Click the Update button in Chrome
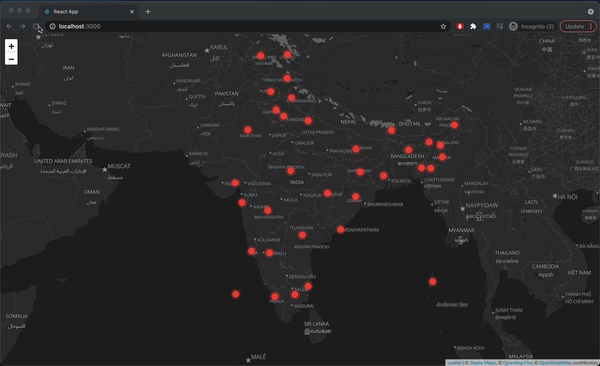This screenshot has height=366, width=600. pyautogui.click(x=578, y=26)
